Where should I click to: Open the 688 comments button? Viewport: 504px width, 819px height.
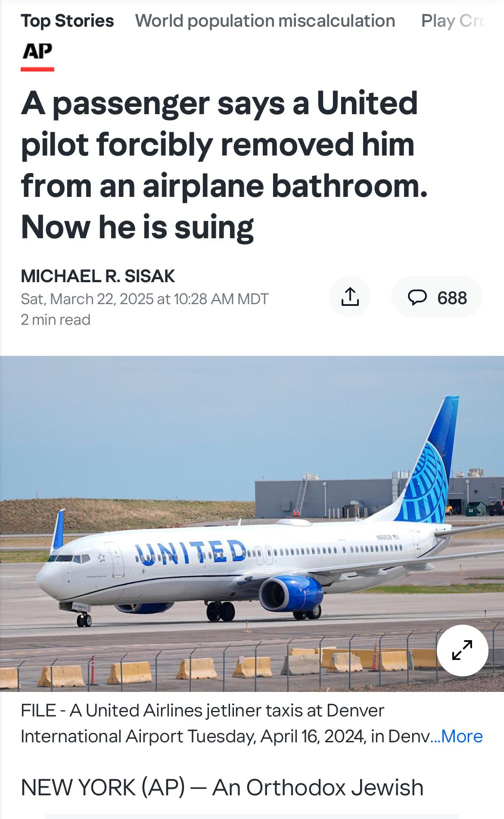(437, 296)
